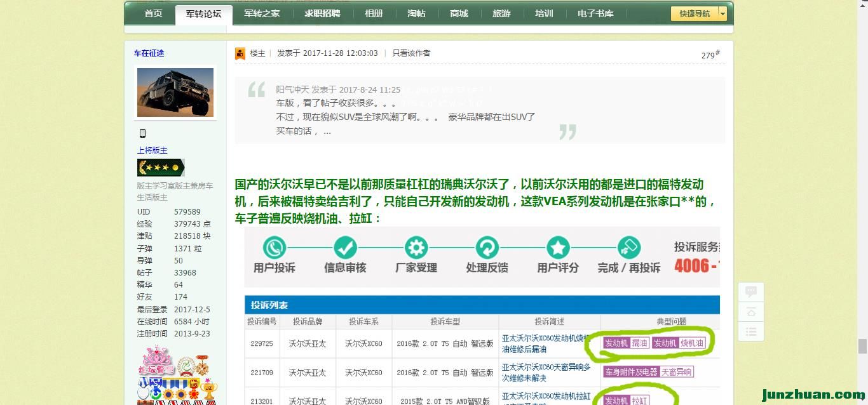
Task: Click the orange thread-starter user icon
Action: pos(240,53)
